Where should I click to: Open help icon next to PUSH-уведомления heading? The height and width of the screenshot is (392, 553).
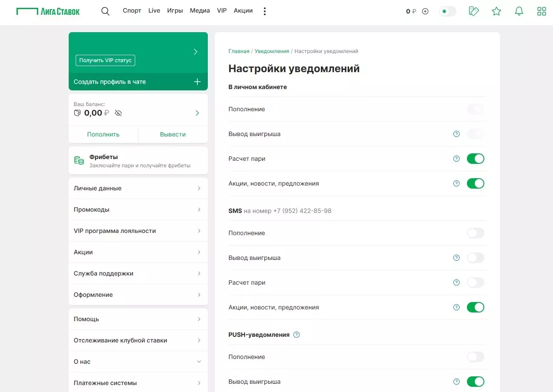(296, 335)
